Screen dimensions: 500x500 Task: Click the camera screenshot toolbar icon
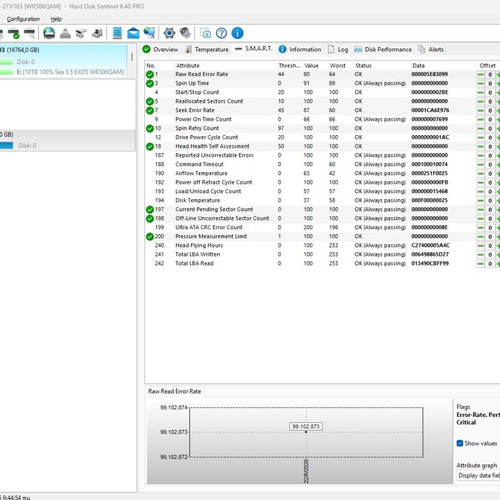pos(205,33)
